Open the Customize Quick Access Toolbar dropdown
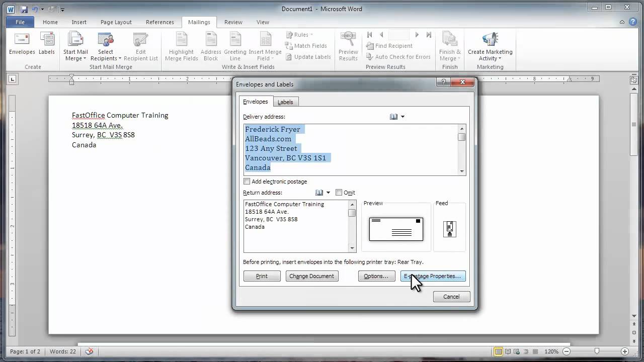 pyautogui.click(x=62, y=10)
